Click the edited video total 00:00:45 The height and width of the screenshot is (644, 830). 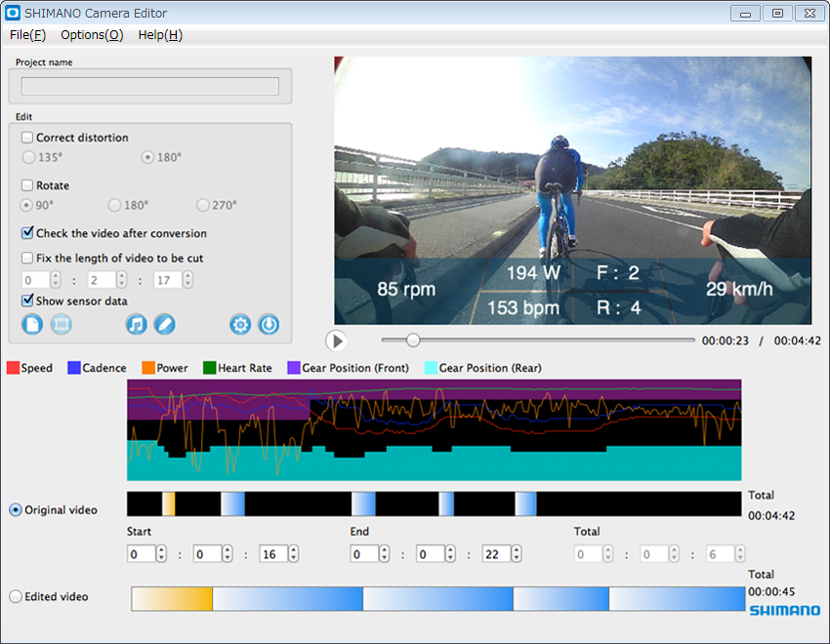771,591
